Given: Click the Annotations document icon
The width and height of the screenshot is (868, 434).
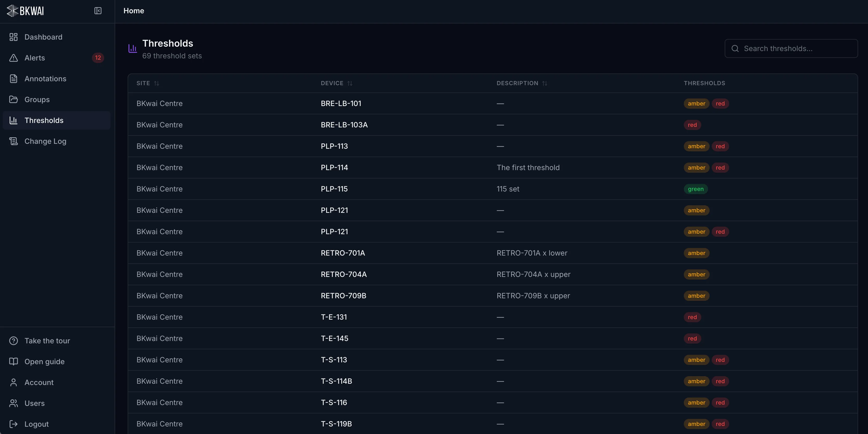Looking at the screenshot, I should point(14,79).
